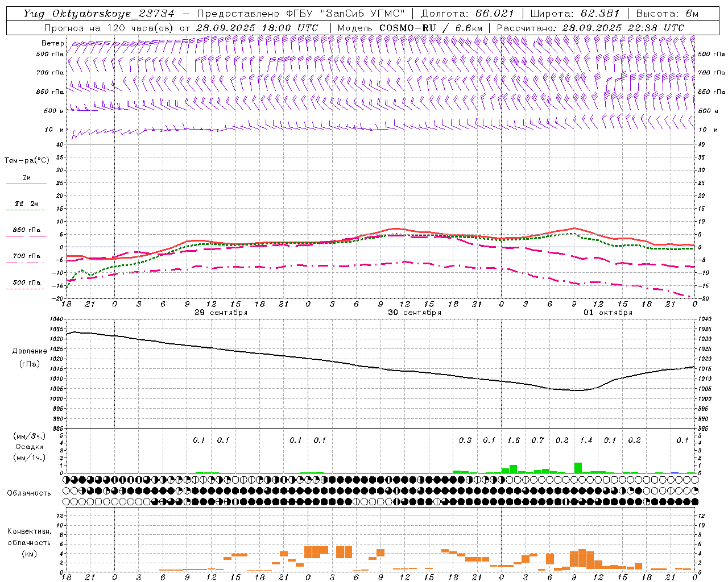This screenshot has height=582, width=728.
Task: Click the precipitation value 0.3
Action: 465,440
